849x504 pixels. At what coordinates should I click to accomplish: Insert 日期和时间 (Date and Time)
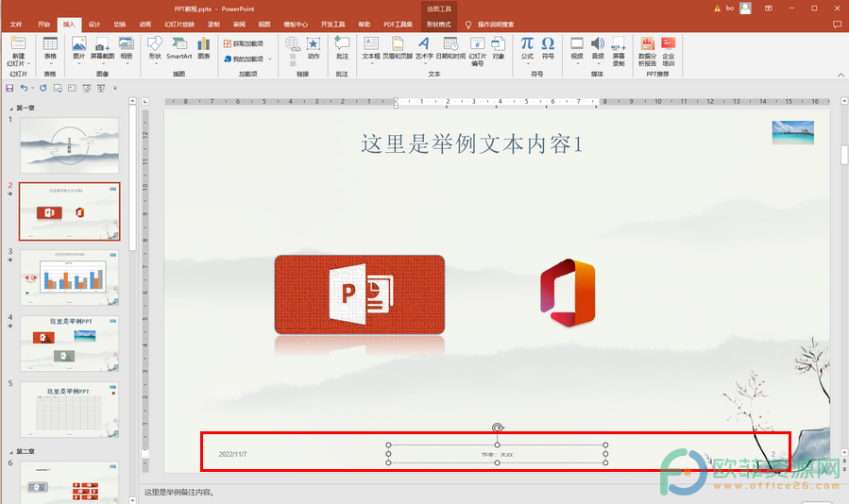click(450, 48)
